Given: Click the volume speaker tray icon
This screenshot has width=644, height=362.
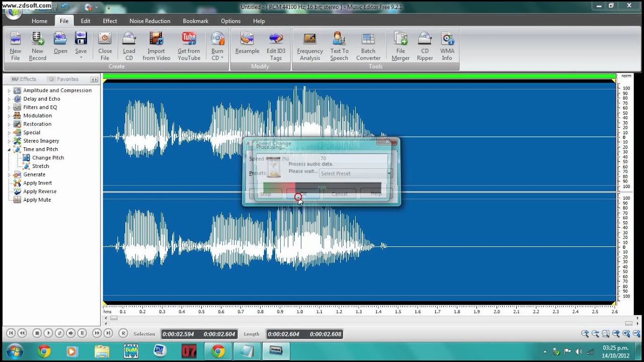Looking at the screenshot, I should pyautogui.click(x=579, y=351).
